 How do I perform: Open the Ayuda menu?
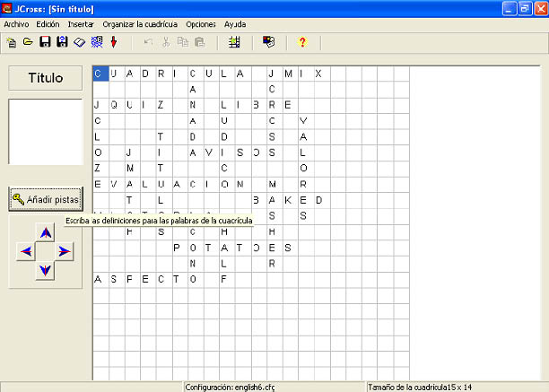click(235, 24)
